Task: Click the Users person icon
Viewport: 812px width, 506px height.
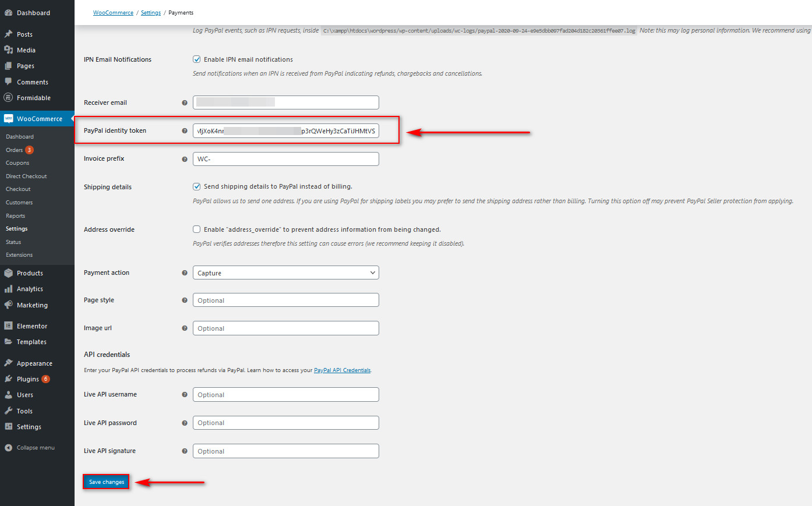Action: pos(8,395)
